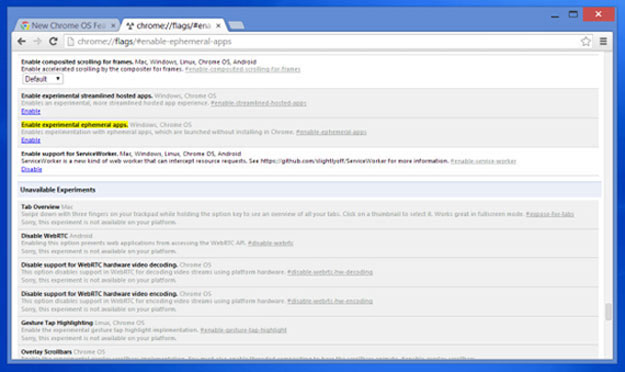Open the #expose-for-tabs anchor link

tap(550, 214)
